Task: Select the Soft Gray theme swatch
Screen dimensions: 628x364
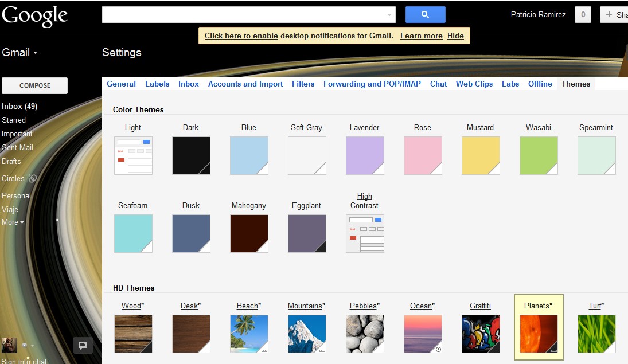Action: [307, 156]
